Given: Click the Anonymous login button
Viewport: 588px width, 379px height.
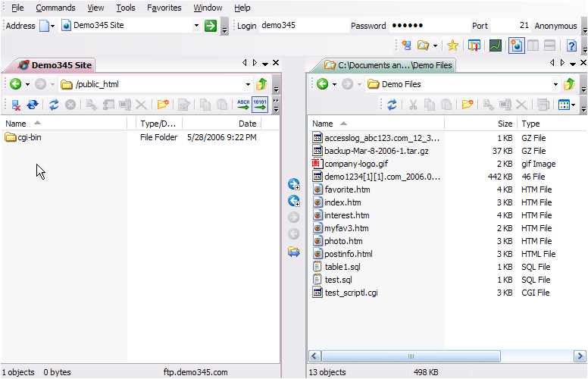Looking at the screenshot, I should coord(555,26).
